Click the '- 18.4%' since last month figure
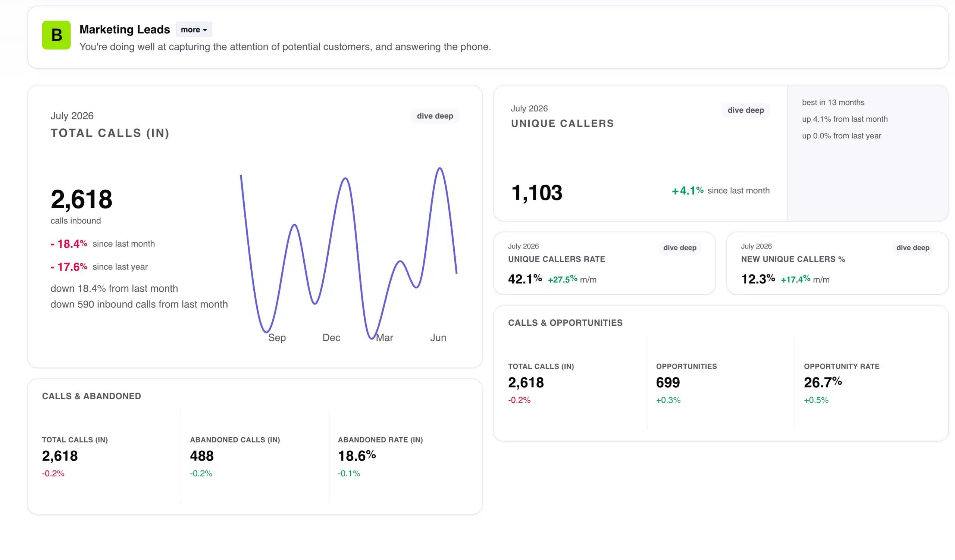Screen dimensions: 955x560 coord(69,244)
